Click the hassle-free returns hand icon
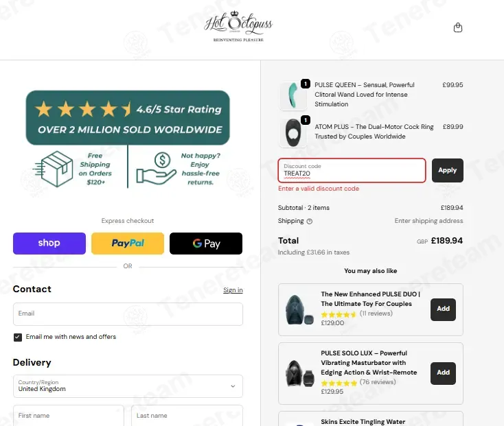This screenshot has width=504, height=426. pyautogui.click(x=157, y=168)
